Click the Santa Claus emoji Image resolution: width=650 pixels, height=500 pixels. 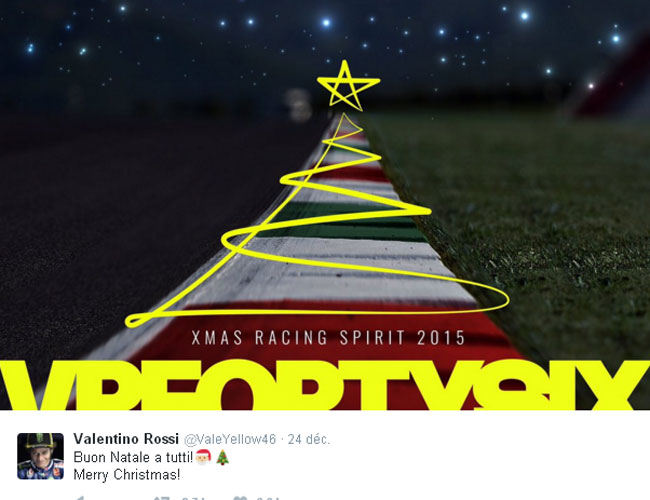(x=204, y=457)
